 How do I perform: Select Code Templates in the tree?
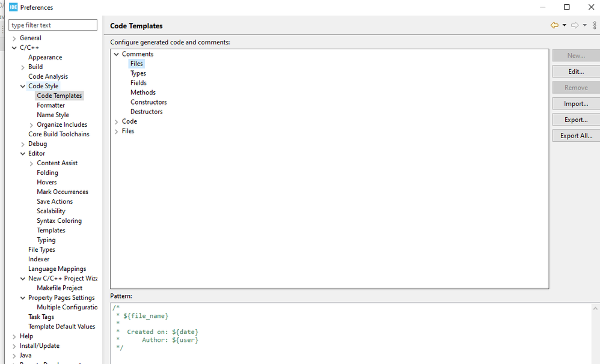(60, 96)
